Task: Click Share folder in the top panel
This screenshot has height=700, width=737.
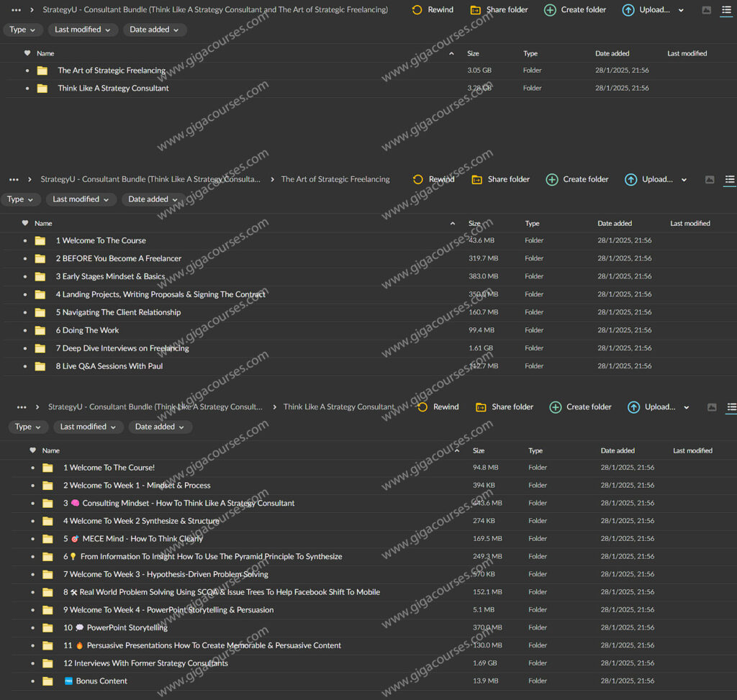Action: pyautogui.click(x=499, y=10)
